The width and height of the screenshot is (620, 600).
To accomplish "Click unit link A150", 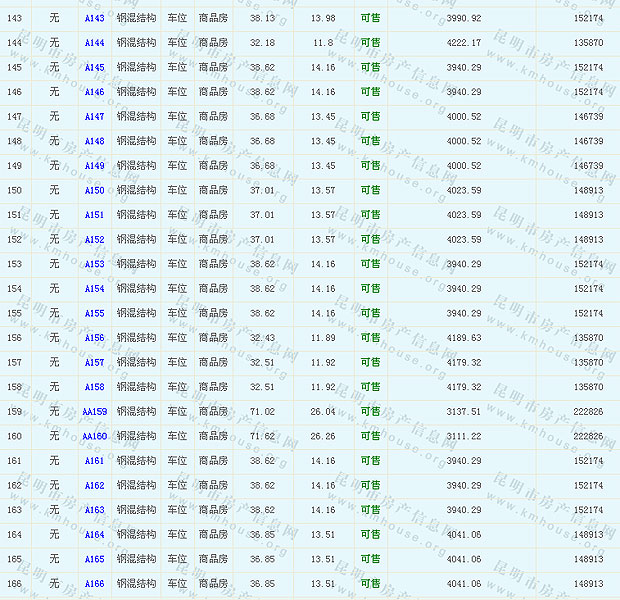I will 94,191.
